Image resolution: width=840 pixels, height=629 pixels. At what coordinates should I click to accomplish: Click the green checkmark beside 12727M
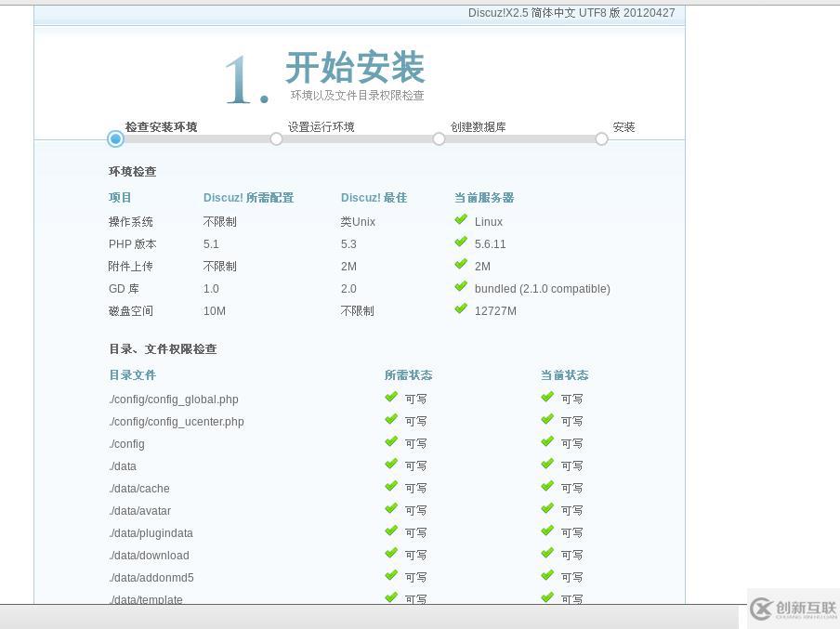(x=461, y=309)
